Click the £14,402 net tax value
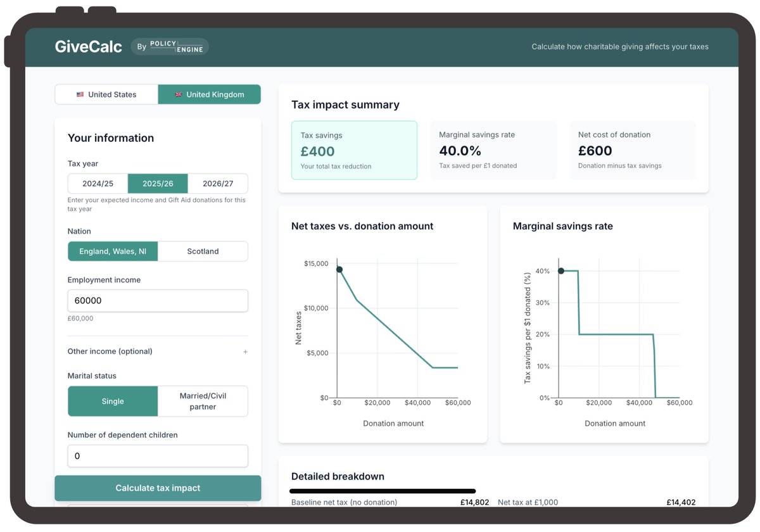This screenshot has width=760, height=532. point(681,502)
